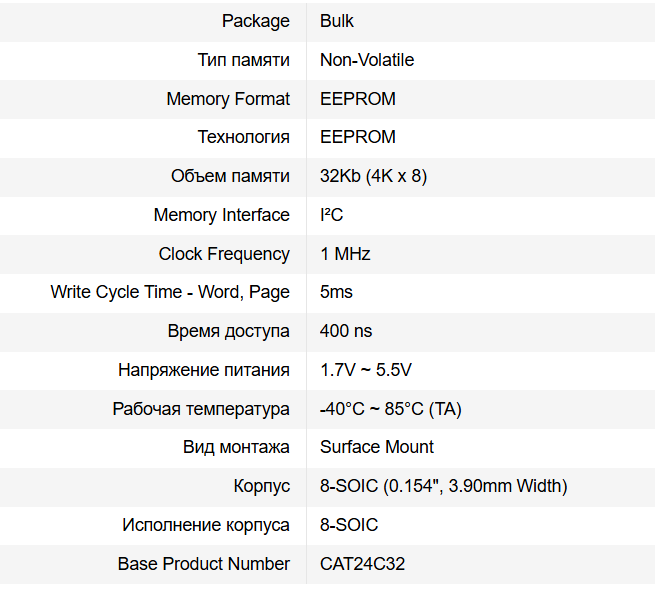Click the "Исполнение корпуса" label
This screenshot has height=597, width=655.
click(206, 525)
